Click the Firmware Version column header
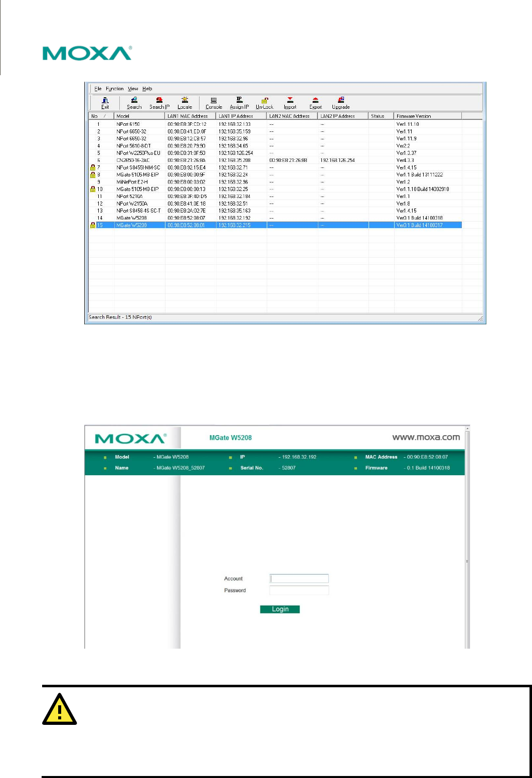532x778 pixels. click(428, 116)
